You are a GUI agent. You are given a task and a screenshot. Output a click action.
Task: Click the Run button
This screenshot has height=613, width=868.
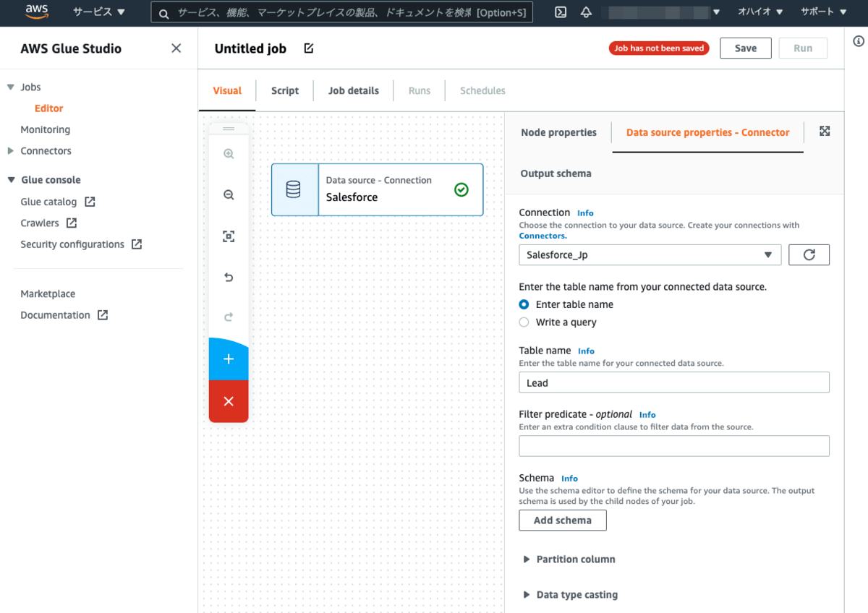coord(803,48)
